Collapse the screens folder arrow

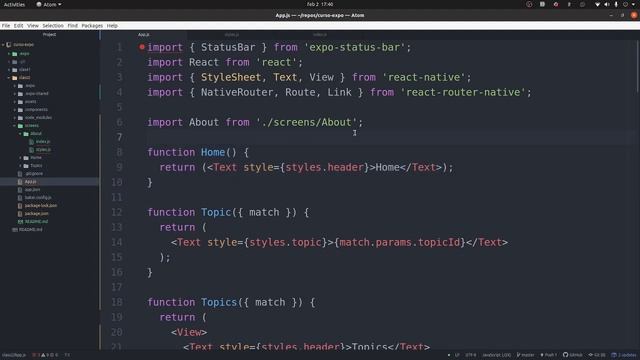pyautogui.click(x=15, y=126)
